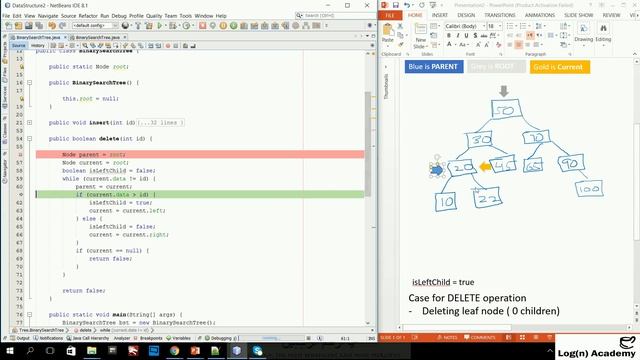The width and height of the screenshot is (640, 360).
Task: Toggle Center alignment in PowerPoint ribbon
Action: [518, 44]
